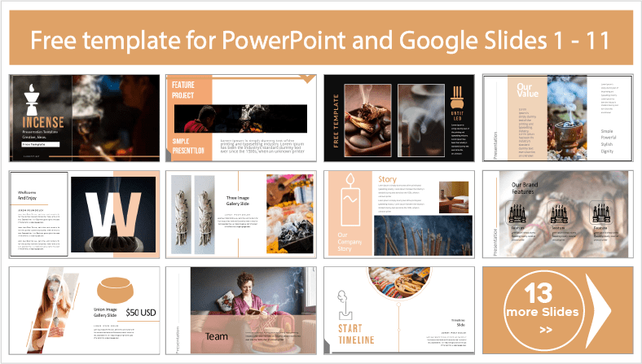Select the Our Brand Features slide thumbnail
This screenshot has height=364, width=642.
click(557, 214)
